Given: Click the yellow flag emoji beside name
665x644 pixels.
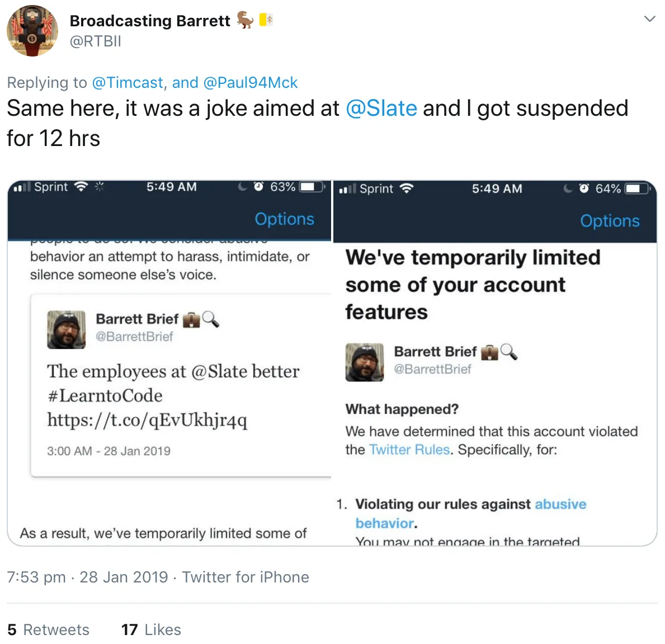Looking at the screenshot, I should (266, 20).
